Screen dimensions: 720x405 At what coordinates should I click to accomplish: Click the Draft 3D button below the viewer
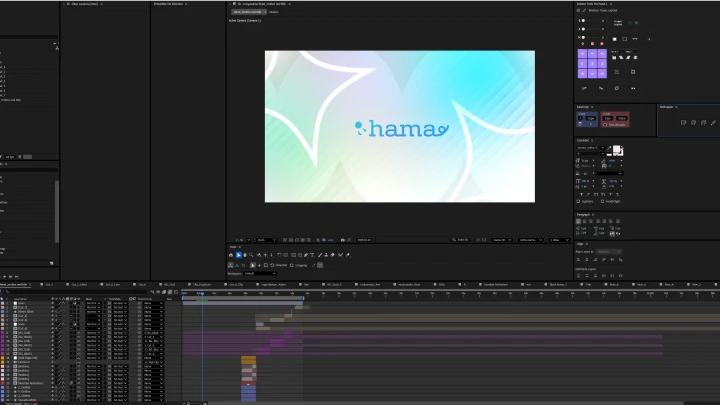pyautogui.click(x=460, y=240)
